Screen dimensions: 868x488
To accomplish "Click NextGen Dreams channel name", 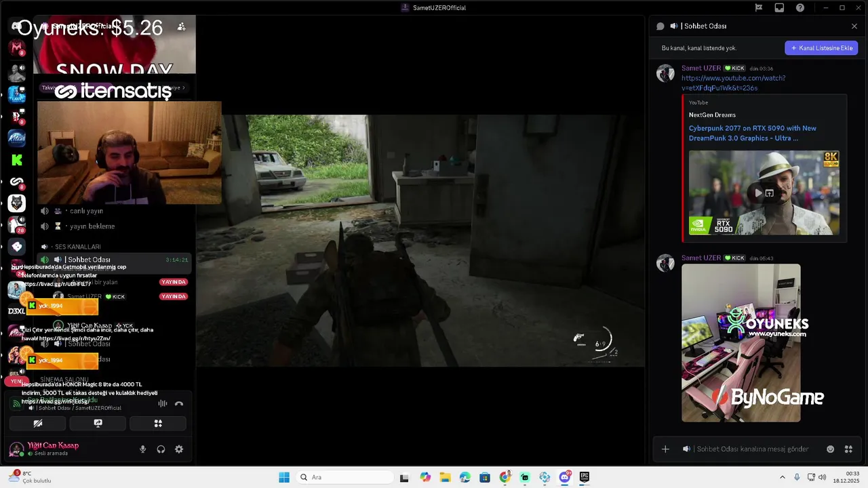I will [x=712, y=115].
